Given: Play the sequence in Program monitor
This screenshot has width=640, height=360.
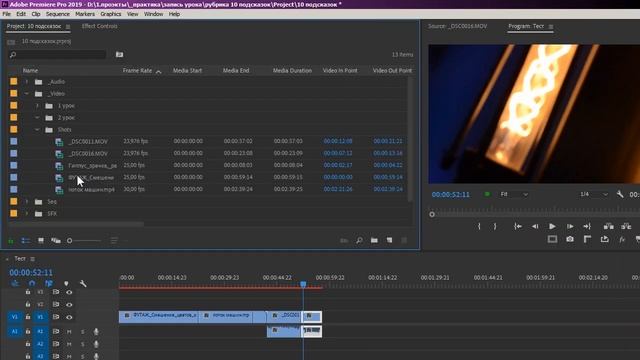Looking at the screenshot, I should click(552, 226).
